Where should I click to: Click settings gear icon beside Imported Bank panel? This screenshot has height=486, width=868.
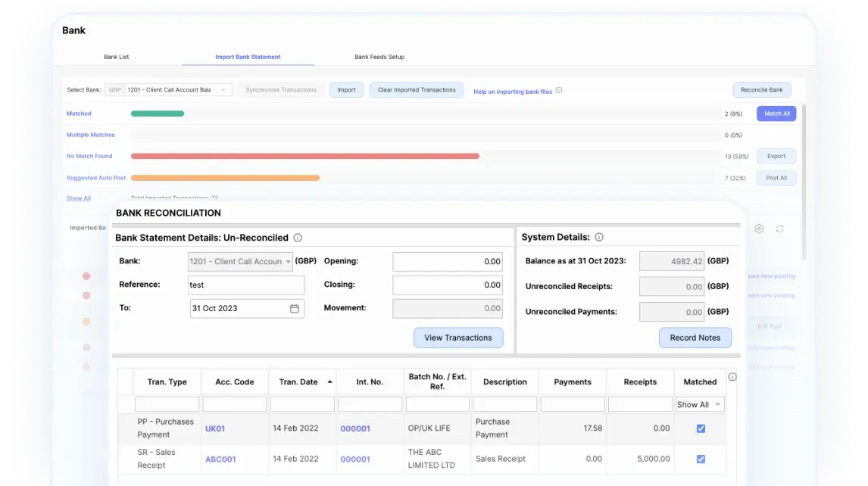point(759,229)
